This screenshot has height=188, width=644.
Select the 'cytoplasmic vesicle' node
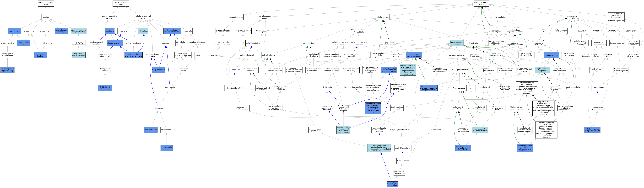(170, 88)
